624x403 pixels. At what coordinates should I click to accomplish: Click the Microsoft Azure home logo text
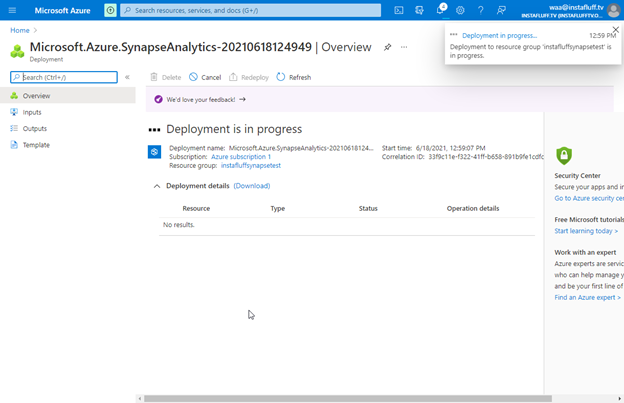pyautogui.click(x=62, y=11)
